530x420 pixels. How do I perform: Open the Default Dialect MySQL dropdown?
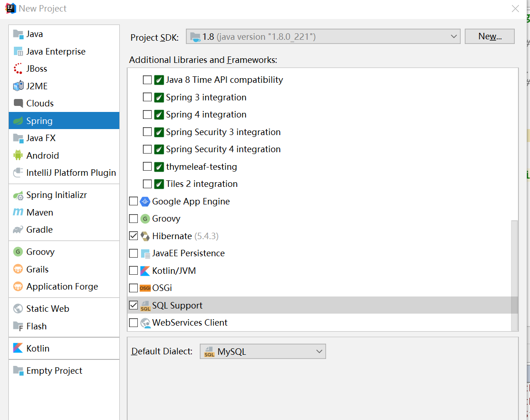(x=263, y=352)
